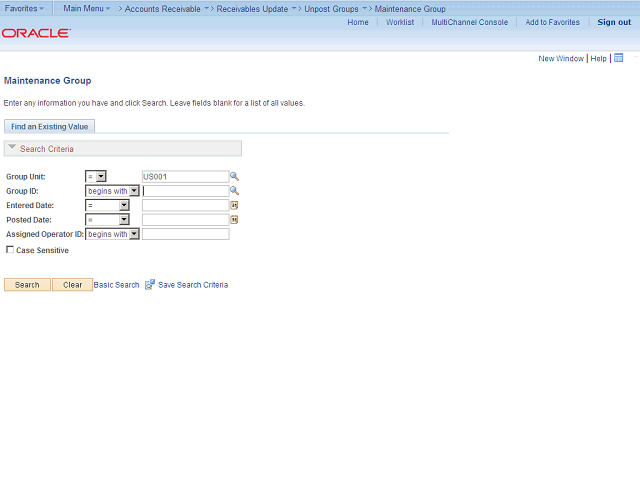
Task: Click the Search button
Action: coord(27,284)
